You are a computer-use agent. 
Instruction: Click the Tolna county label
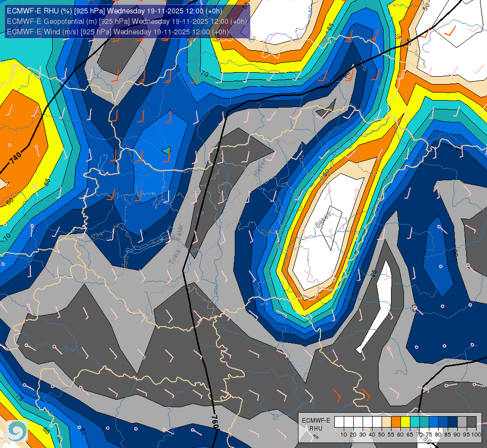coord(175,257)
